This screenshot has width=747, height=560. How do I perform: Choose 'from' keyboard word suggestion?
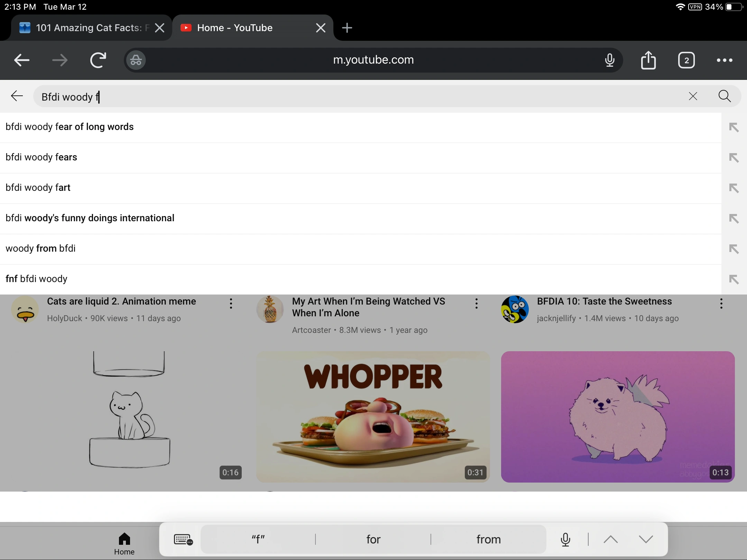click(488, 539)
